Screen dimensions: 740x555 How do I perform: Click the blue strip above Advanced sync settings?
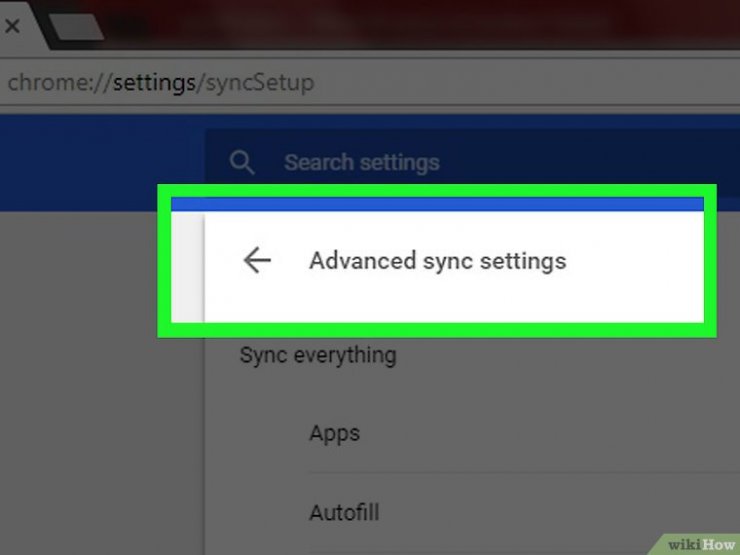(x=437, y=204)
